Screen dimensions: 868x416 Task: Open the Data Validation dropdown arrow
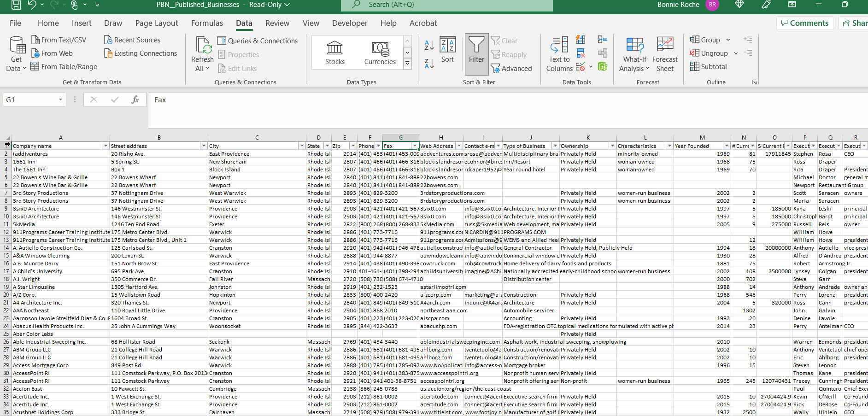(x=591, y=67)
